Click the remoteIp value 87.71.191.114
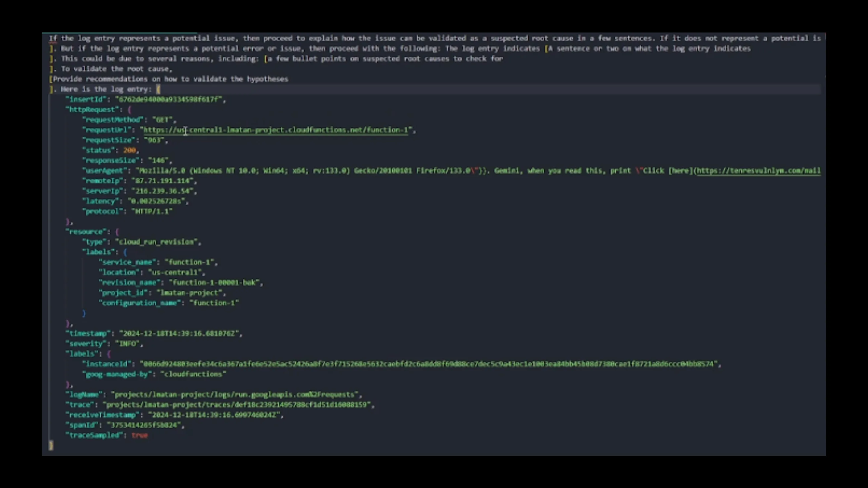This screenshot has width=868, height=488. pyautogui.click(x=162, y=181)
